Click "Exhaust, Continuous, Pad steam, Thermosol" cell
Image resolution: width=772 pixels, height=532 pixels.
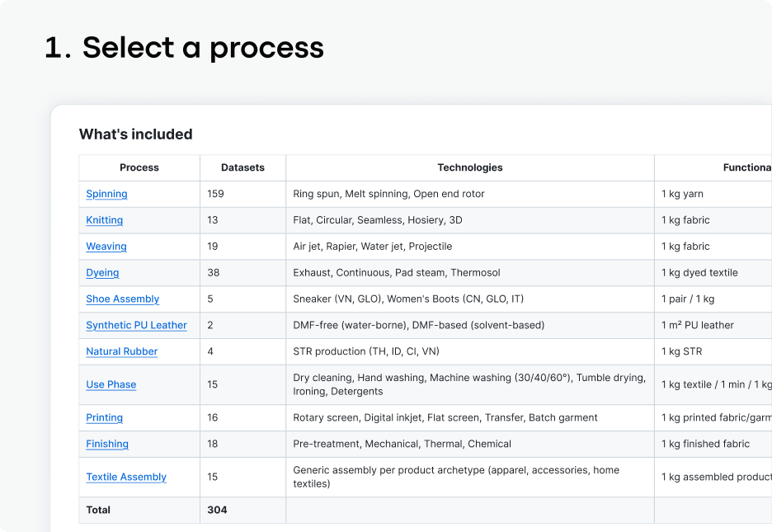point(470,273)
